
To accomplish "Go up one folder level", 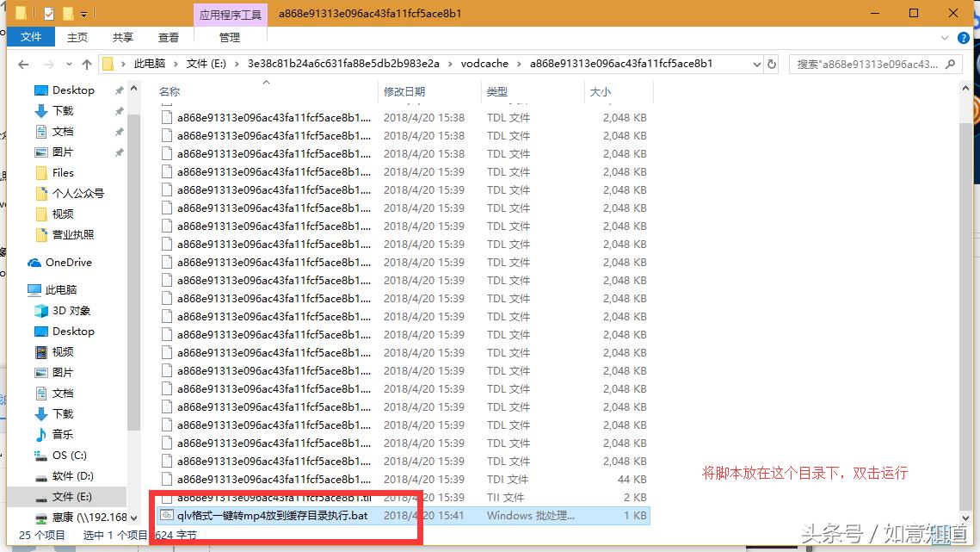I will [87, 64].
